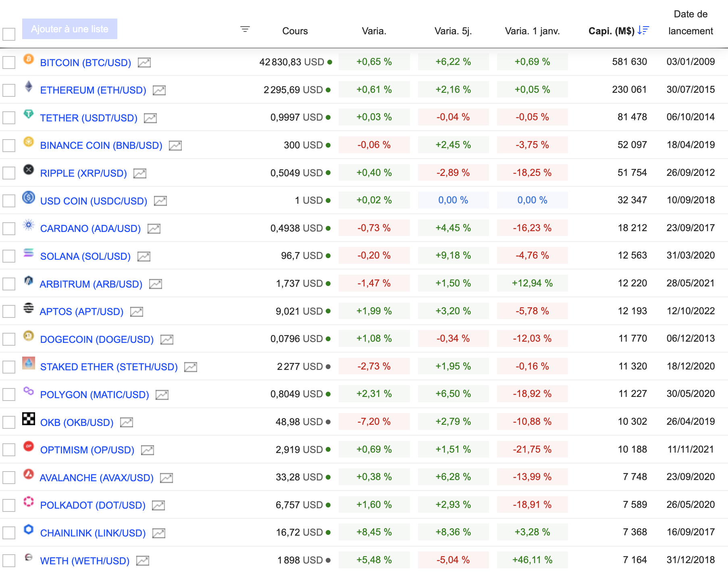This screenshot has height=572, width=728.
Task: Open chart icon next to Polygon (MATIC/USD)
Action: 162,395
